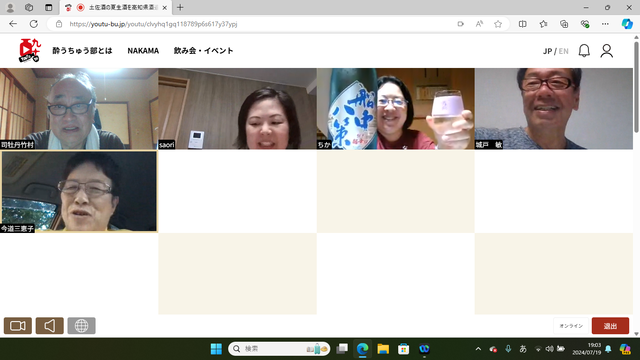The height and width of the screenshot is (360, 640).
Task: Select the 司牡丹竹村 video tile
Action: tap(79, 109)
